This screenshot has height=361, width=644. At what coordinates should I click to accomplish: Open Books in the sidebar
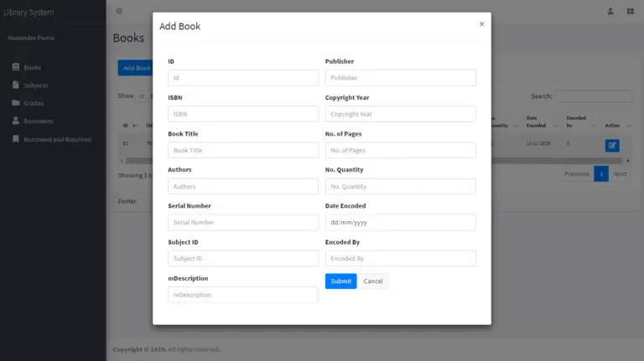tap(32, 67)
